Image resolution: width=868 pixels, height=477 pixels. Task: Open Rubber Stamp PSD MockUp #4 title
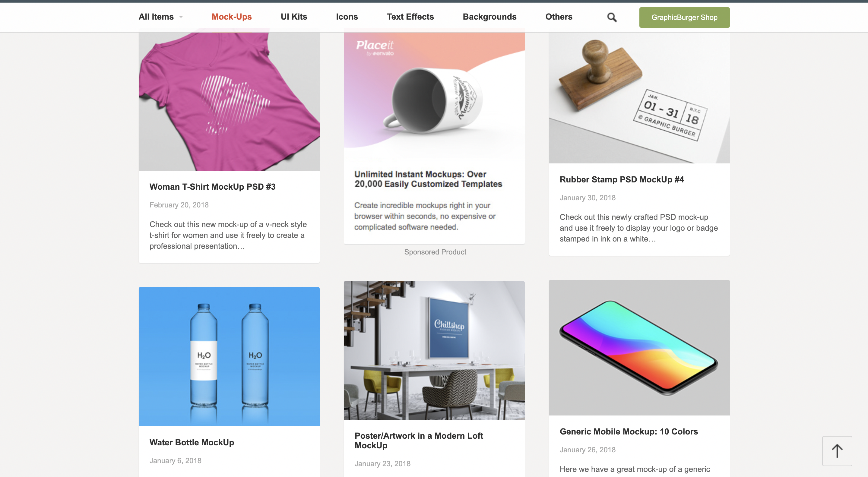pyautogui.click(x=622, y=179)
